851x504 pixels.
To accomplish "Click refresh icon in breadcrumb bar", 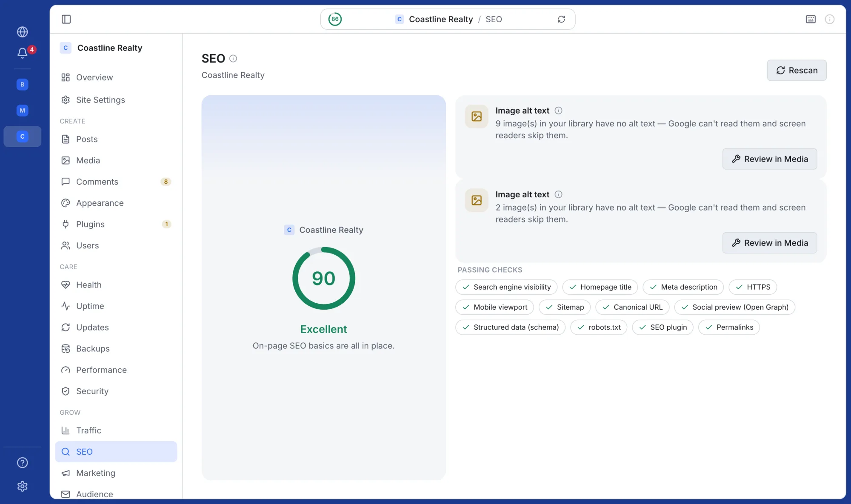I will [561, 19].
